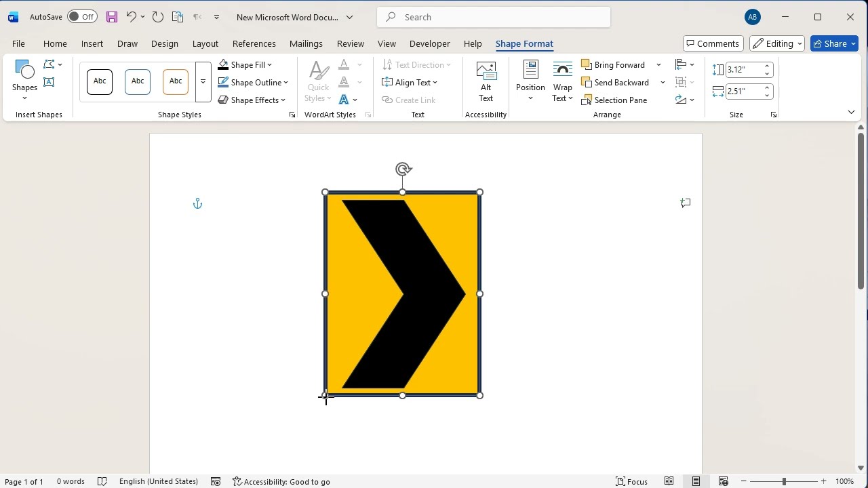
Task: Switch to the Review tab
Action: pos(351,43)
